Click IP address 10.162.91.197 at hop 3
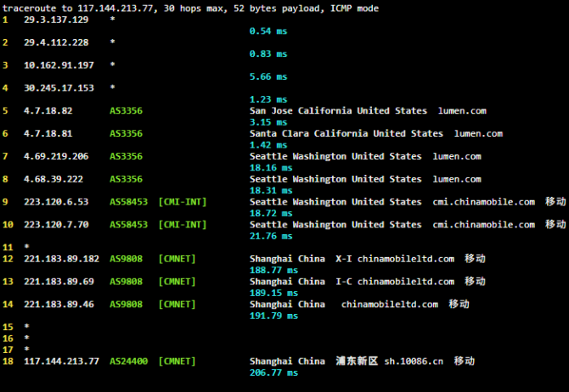 59,65
